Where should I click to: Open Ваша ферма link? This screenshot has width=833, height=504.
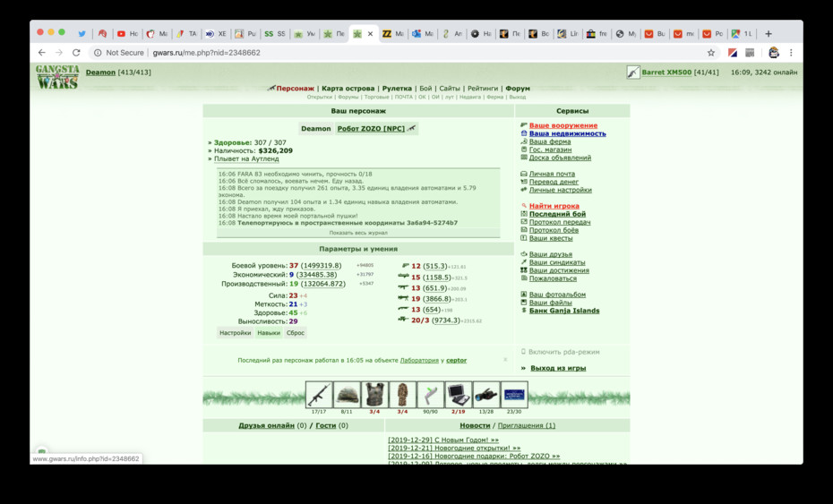[x=550, y=141]
